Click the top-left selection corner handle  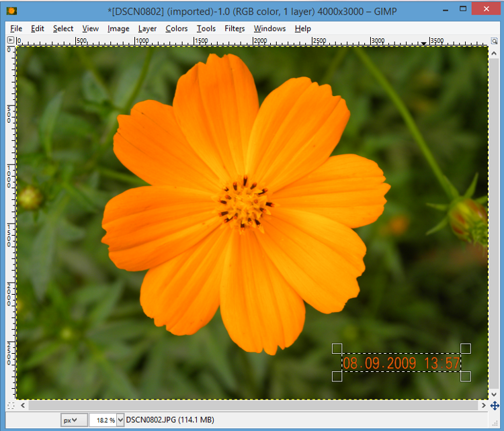[x=337, y=348]
